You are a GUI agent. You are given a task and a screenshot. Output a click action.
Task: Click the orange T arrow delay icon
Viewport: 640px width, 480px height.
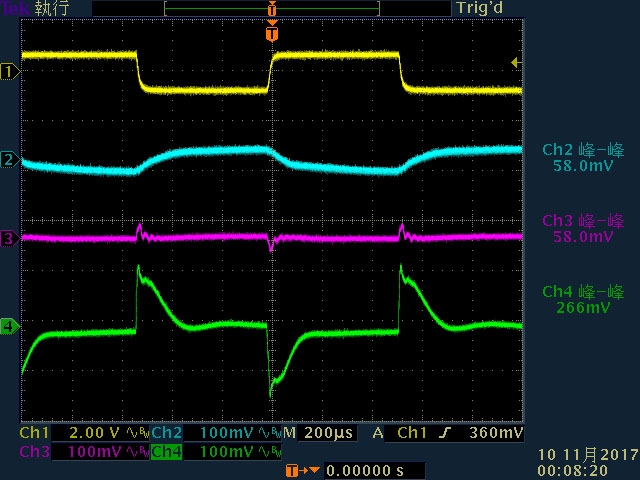click(302, 470)
